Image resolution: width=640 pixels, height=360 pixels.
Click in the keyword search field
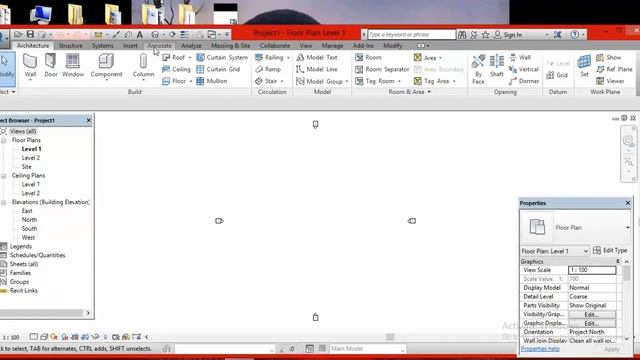click(411, 35)
